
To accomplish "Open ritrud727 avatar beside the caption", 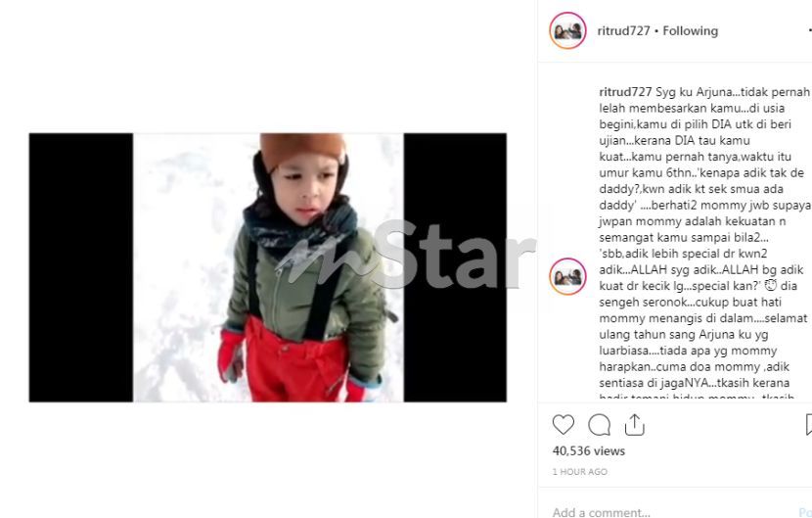I will 567,276.
